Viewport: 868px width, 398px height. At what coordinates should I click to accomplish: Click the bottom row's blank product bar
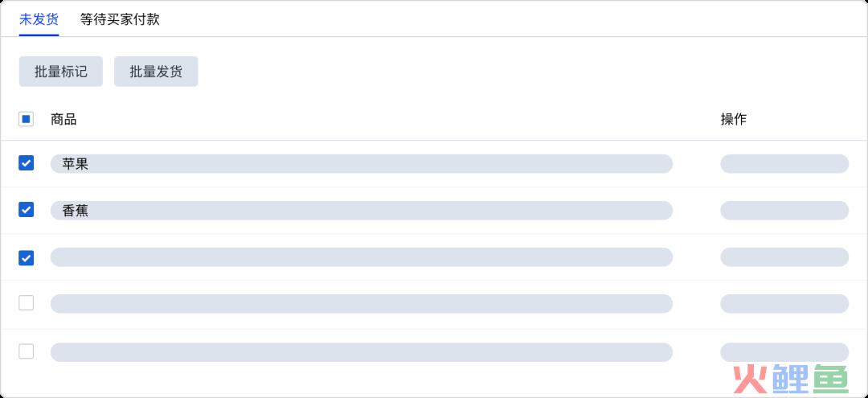[x=362, y=352]
